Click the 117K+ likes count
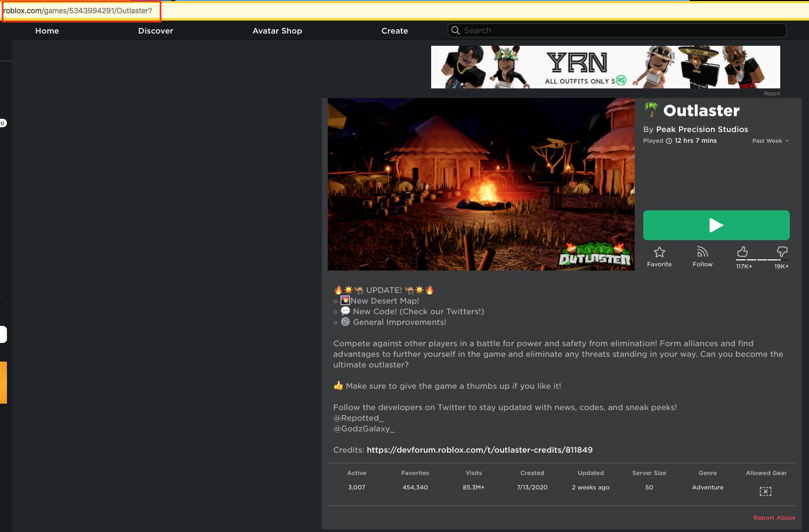Screen dimensions: 809x532 [x=744, y=266]
